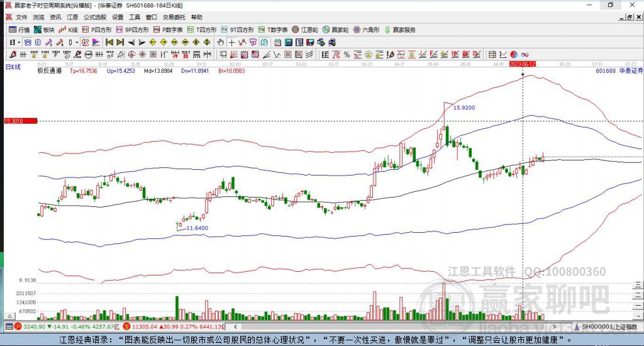
Task: Click the Tp=16.7536 value
Action: pos(84,70)
